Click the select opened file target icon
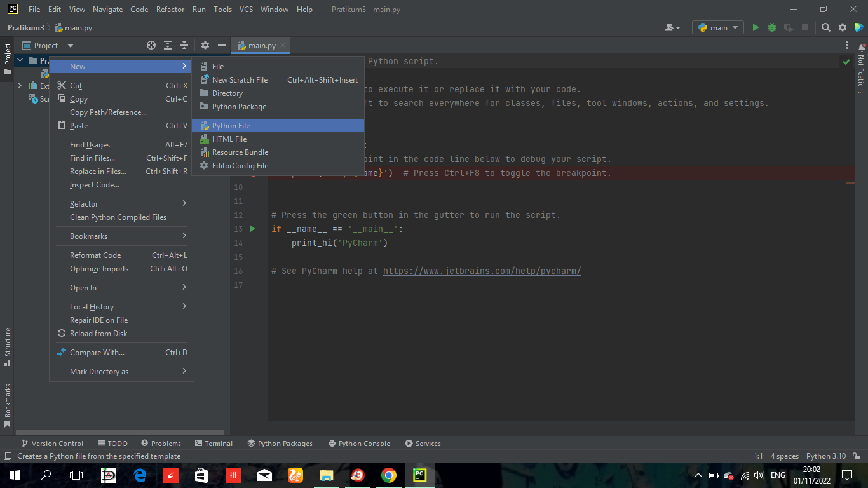This screenshot has height=488, width=868. (x=151, y=45)
